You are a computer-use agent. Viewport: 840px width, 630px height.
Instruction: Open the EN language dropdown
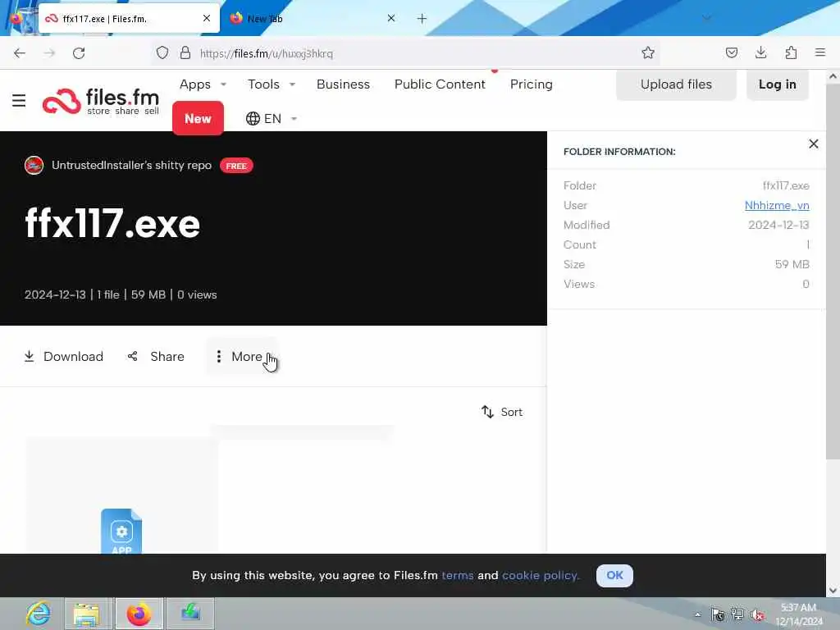tap(271, 118)
